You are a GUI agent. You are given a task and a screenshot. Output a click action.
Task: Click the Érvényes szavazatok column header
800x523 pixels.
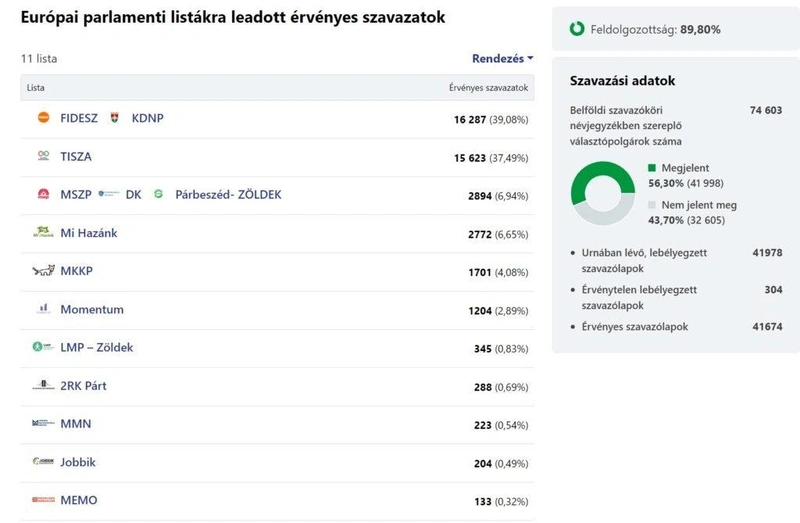[488, 88]
